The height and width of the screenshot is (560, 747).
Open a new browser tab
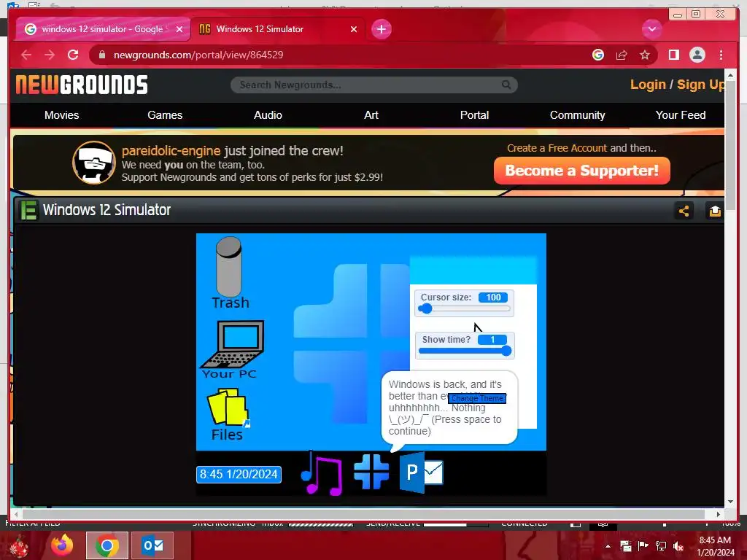point(381,29)
